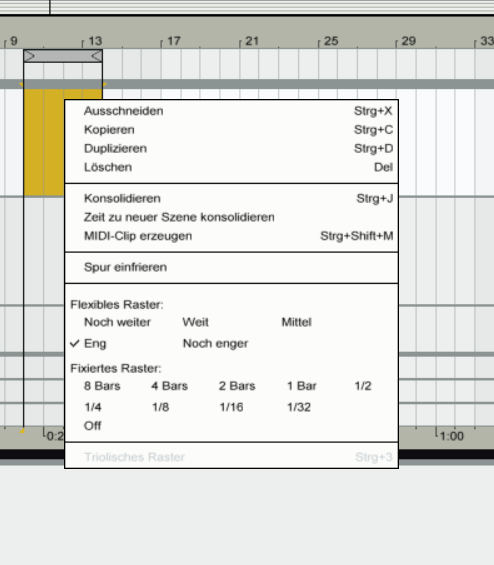Click bar 21 on the beat ruler

252,41
